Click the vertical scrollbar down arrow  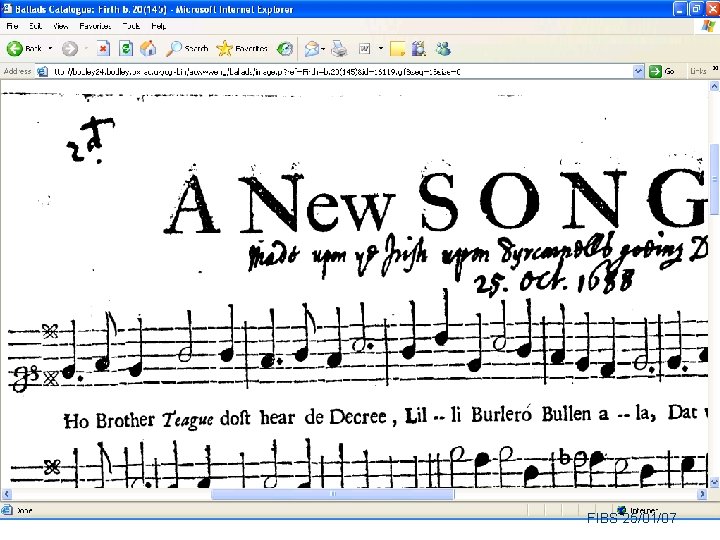[x=714, y=482]
